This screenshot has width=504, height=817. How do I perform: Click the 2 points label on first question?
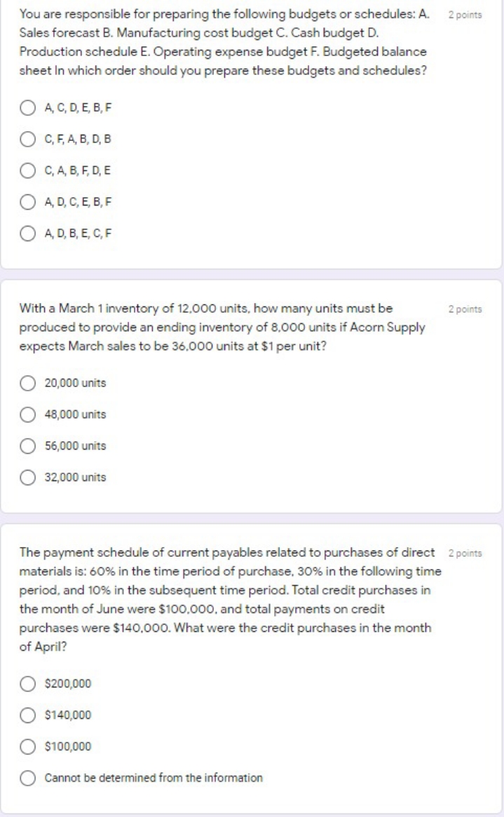[465, 13]
